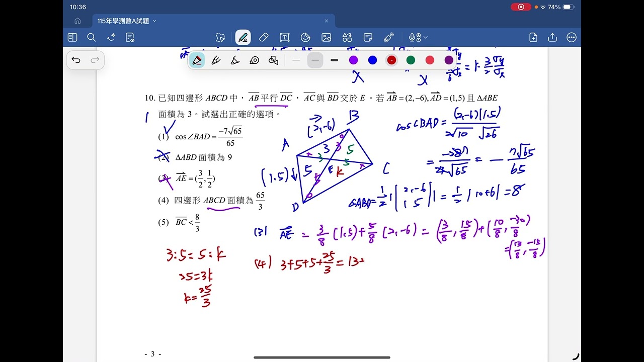Select the pen writing tool
Screen dimensions: 644x362
[x=243, y=37]
